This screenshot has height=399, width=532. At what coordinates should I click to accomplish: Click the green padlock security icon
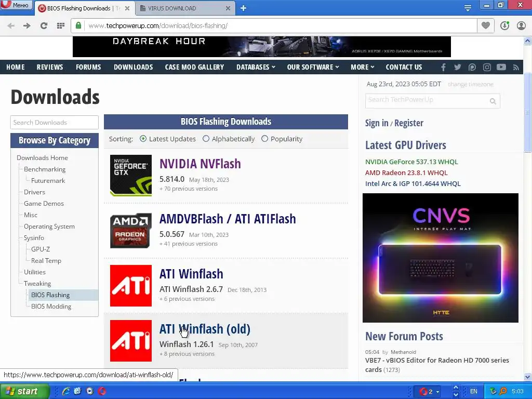click(78, 25)
